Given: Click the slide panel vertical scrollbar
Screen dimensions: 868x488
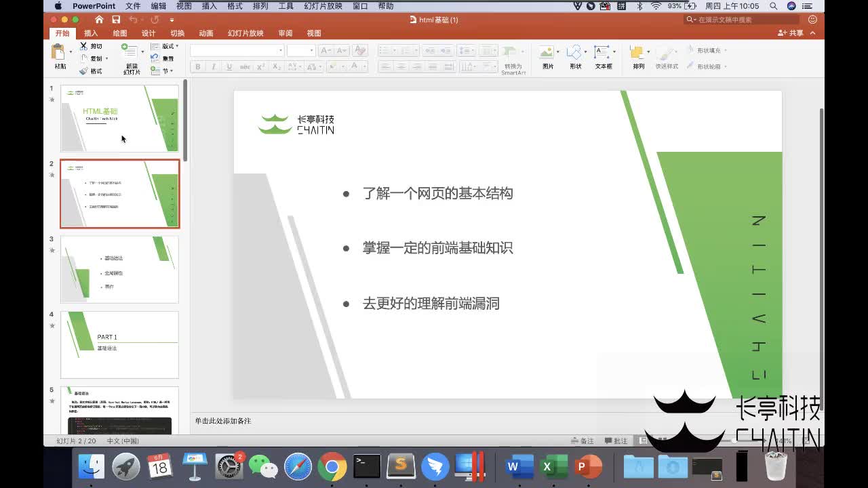Looking at the screenshot, I should coord(185,121).
